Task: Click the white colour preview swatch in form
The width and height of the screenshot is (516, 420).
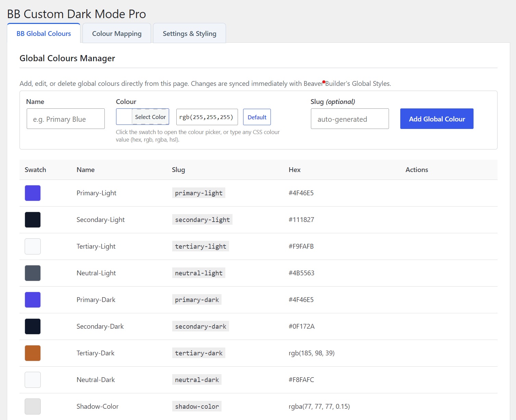Action: [x=124, y=117]
